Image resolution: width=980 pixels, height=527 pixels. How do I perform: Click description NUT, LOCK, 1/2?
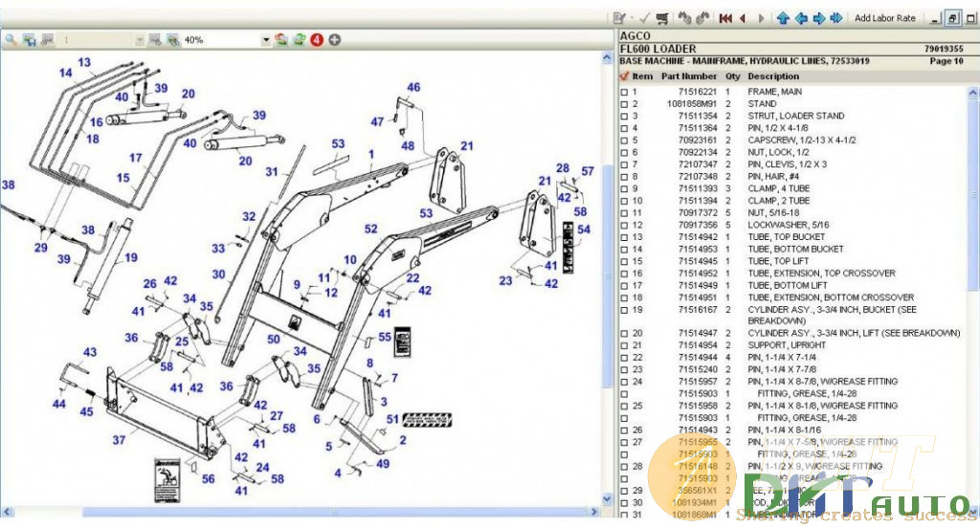(x=778, y=152)
